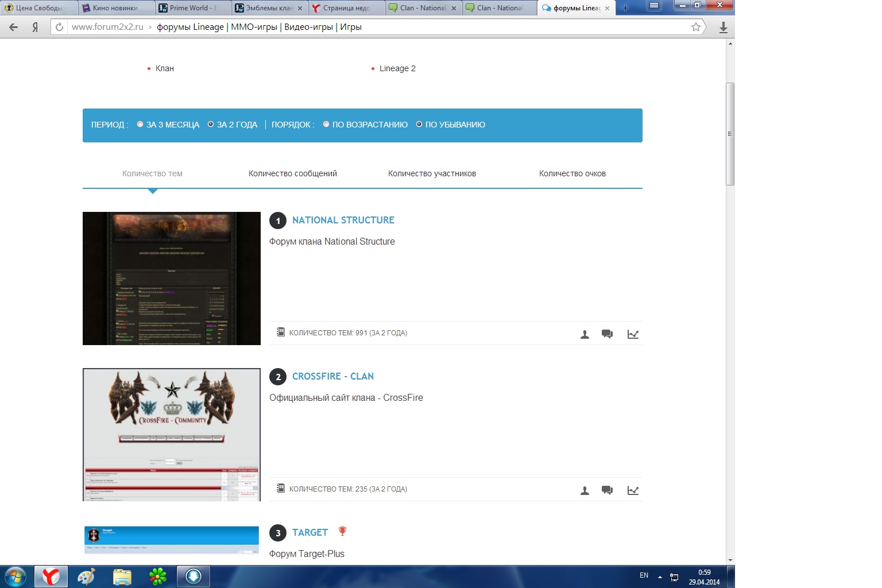Open the download manager taskbar icon

[x=194, y=577]
